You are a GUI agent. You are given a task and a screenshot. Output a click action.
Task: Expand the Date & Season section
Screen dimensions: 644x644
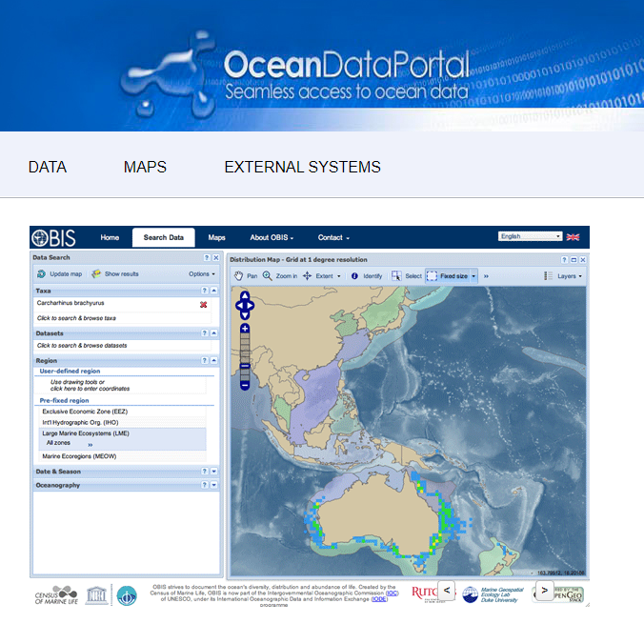(214, 472)
